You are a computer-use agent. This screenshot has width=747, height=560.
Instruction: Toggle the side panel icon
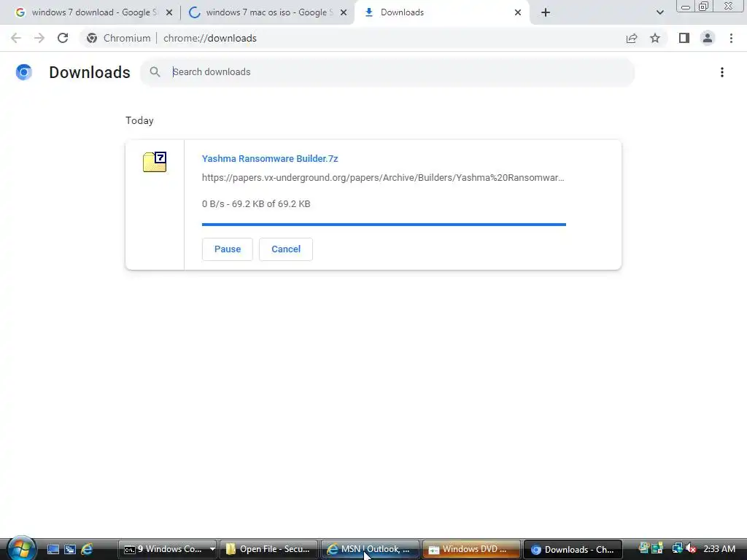click(x=684, y=38)
